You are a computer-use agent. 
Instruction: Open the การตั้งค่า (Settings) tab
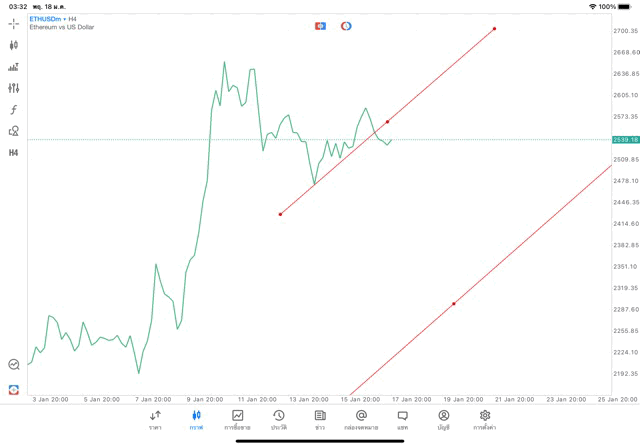tap(485, 419)
